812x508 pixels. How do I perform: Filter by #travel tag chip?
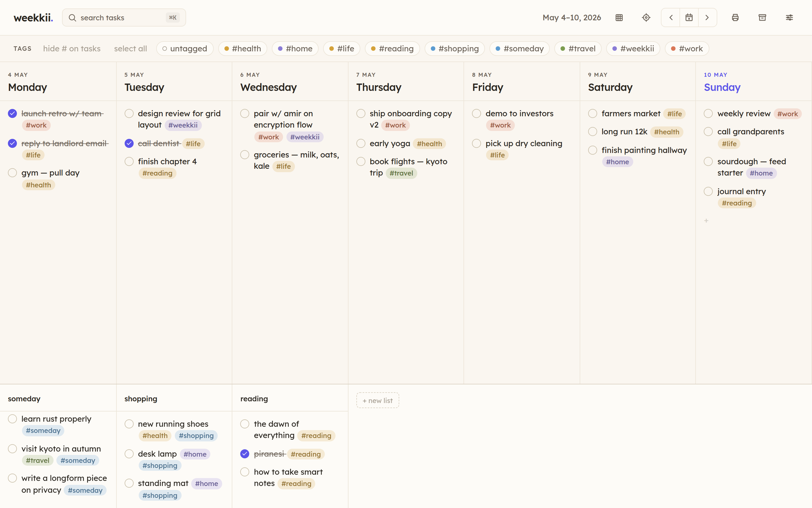[578, 49]
